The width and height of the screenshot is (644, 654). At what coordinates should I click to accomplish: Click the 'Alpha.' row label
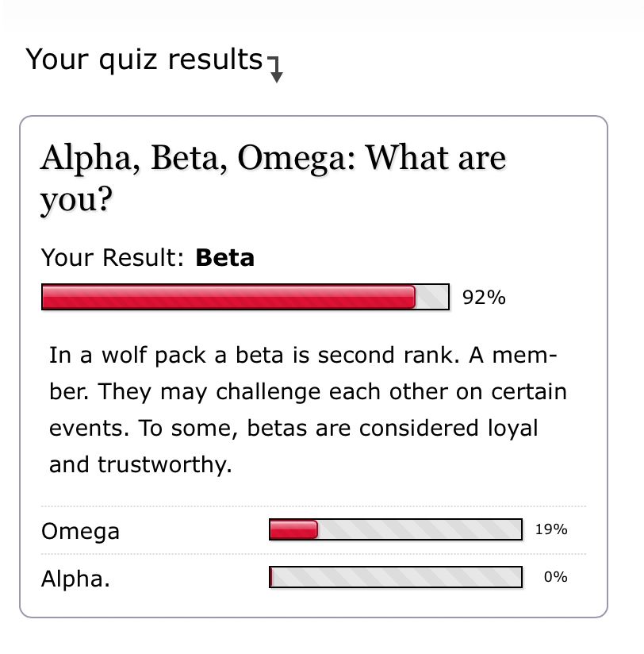75,579
